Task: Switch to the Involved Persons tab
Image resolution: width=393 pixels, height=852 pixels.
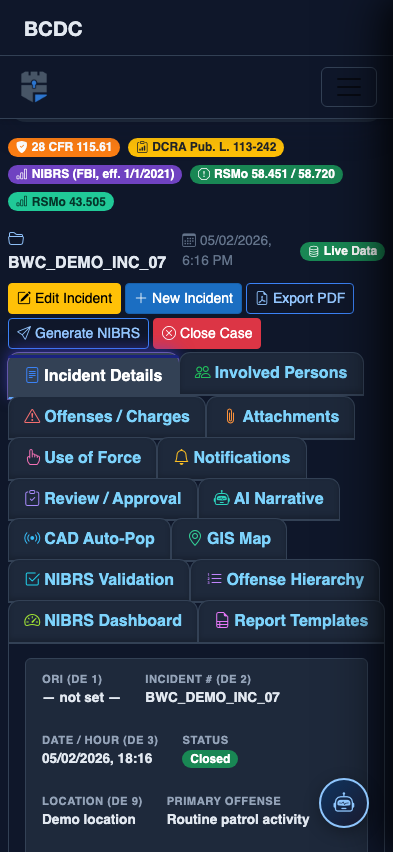Action: tap(271, 373)
